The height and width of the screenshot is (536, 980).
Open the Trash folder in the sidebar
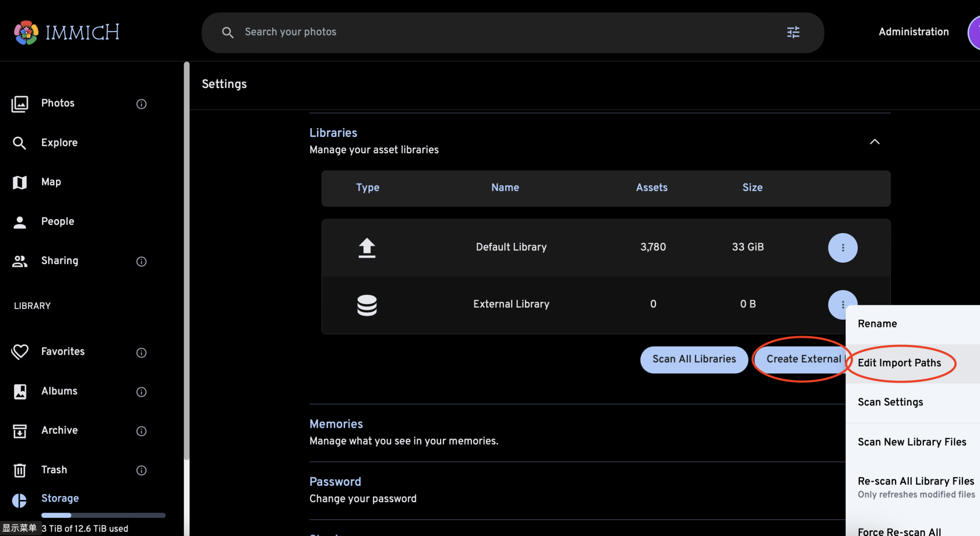coord(54,470)
